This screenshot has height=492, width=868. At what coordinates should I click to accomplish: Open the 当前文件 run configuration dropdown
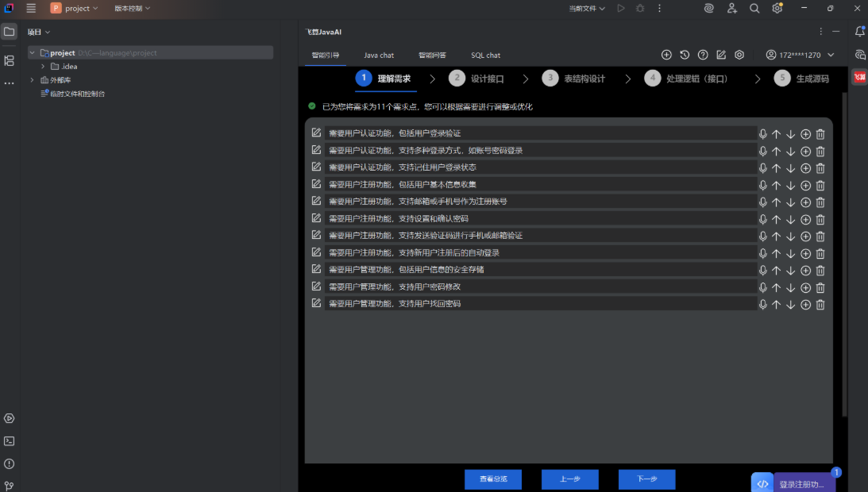point(586,8)
